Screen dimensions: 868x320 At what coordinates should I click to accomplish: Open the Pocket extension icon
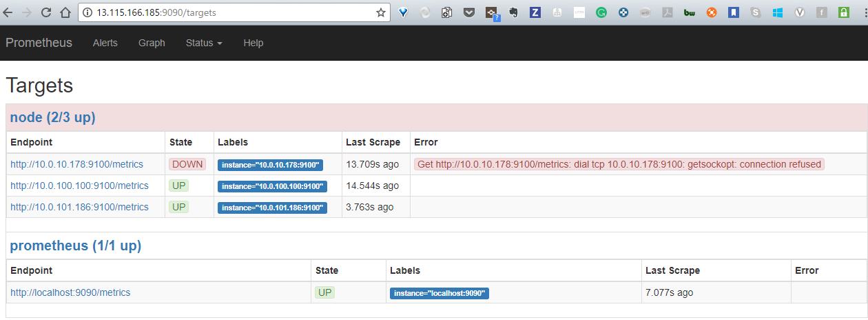469,12
